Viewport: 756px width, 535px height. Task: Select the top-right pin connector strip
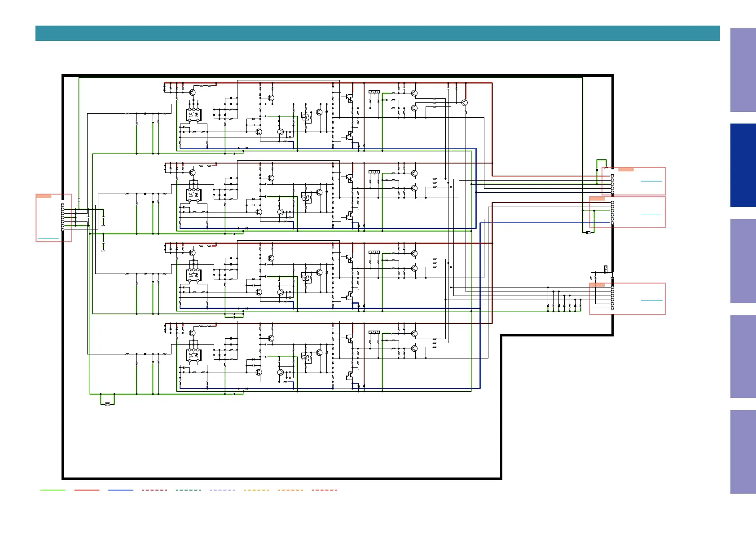coord(612,184)
